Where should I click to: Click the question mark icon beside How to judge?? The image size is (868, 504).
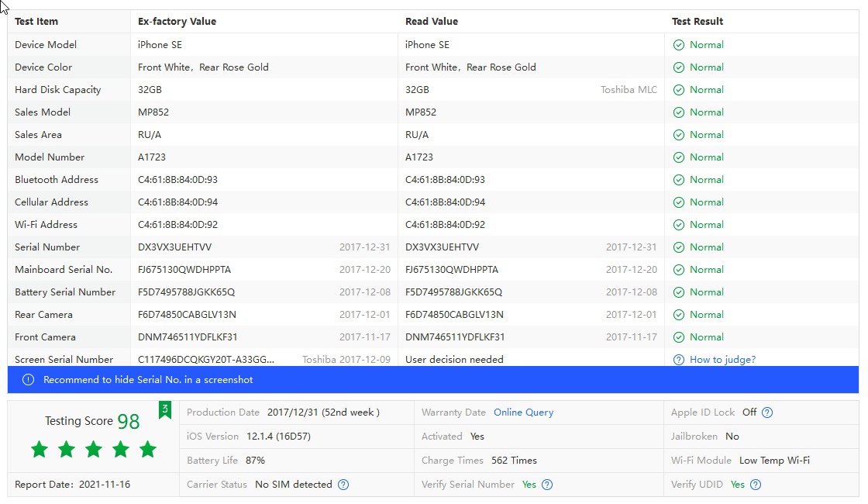point(679,360)
